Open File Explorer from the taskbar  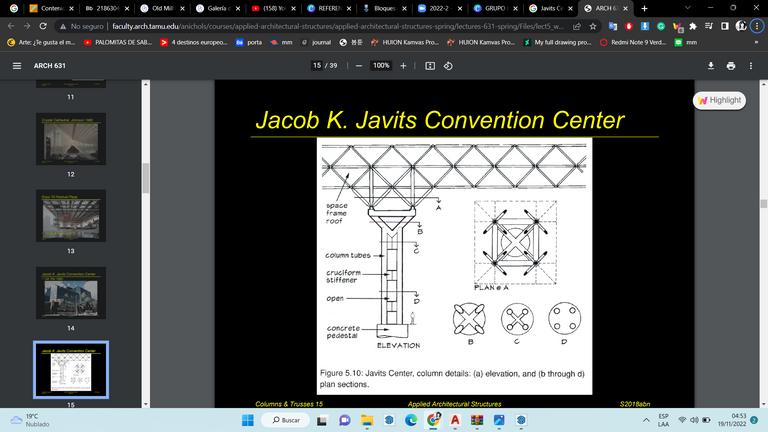367,420
